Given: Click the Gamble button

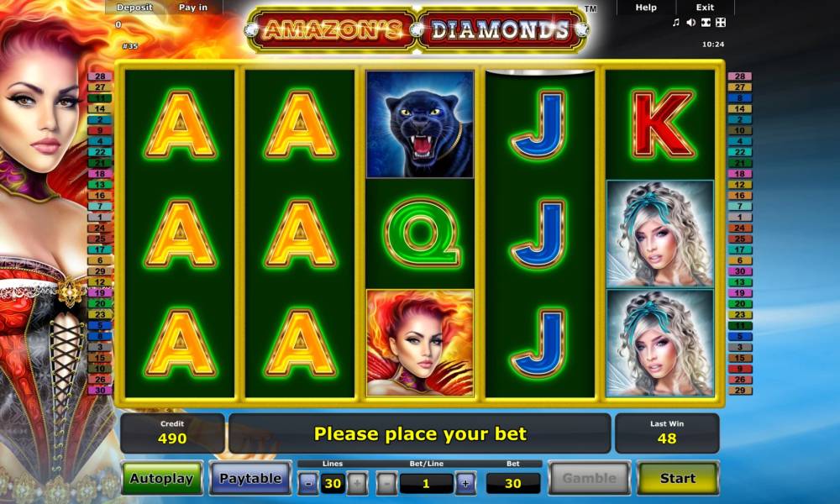Looking at the screenshot, I should point(590,478).
